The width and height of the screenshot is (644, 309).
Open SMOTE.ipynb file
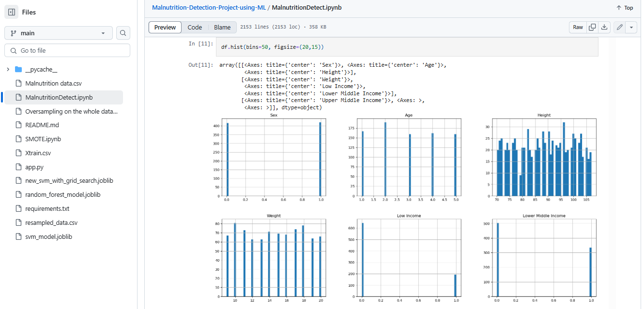pos(43,139)
